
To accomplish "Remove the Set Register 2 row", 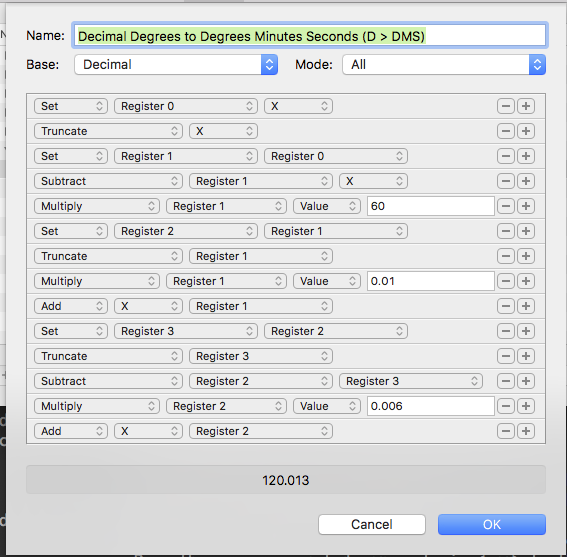I will (x=506, y=231).
